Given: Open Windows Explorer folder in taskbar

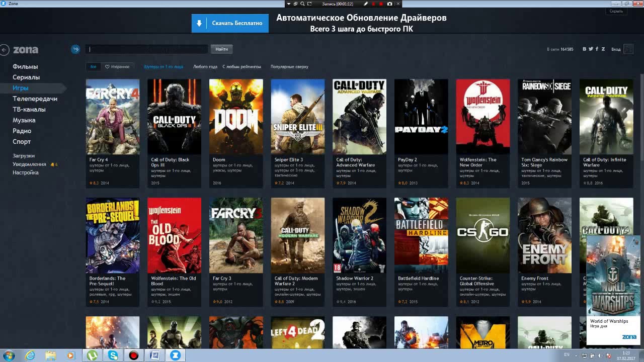Looking at the screenshot, I should (x=50, y=355).
